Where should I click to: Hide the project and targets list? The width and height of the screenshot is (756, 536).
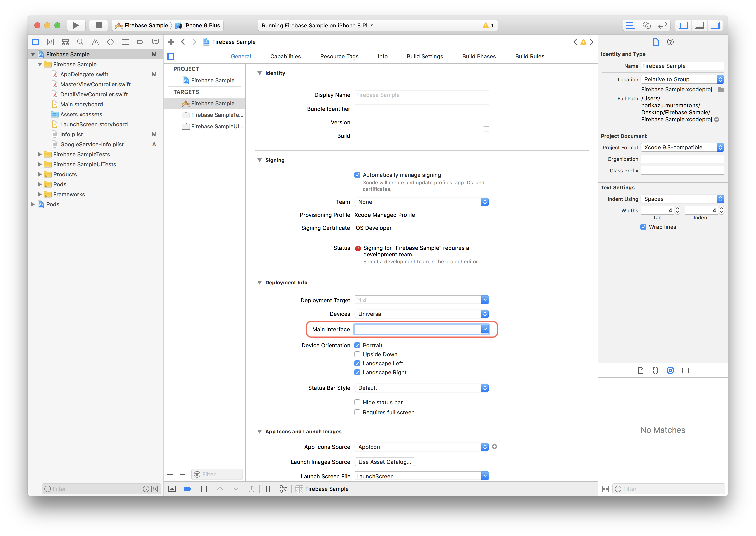click(170, 56)
